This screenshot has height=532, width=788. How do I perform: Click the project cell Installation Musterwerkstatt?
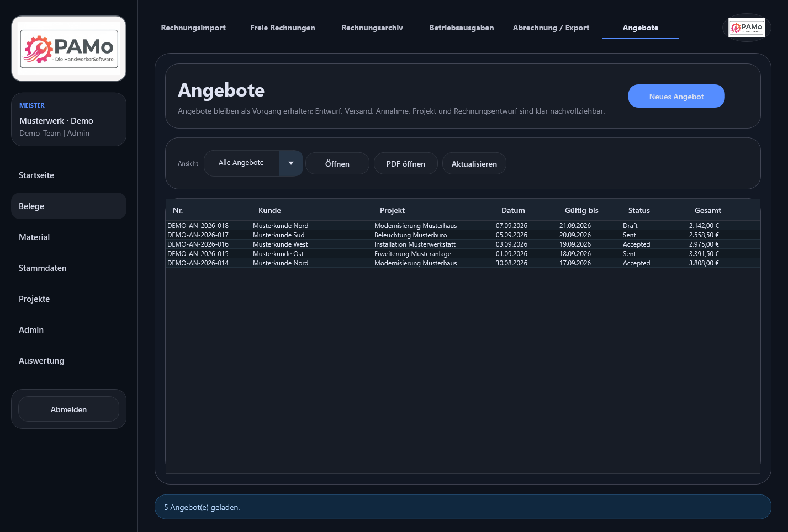(x=415, y=244)
